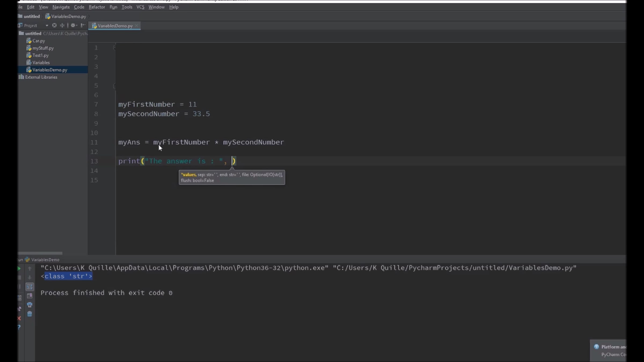Select the VariablesDemo run tab

[42, 260]
